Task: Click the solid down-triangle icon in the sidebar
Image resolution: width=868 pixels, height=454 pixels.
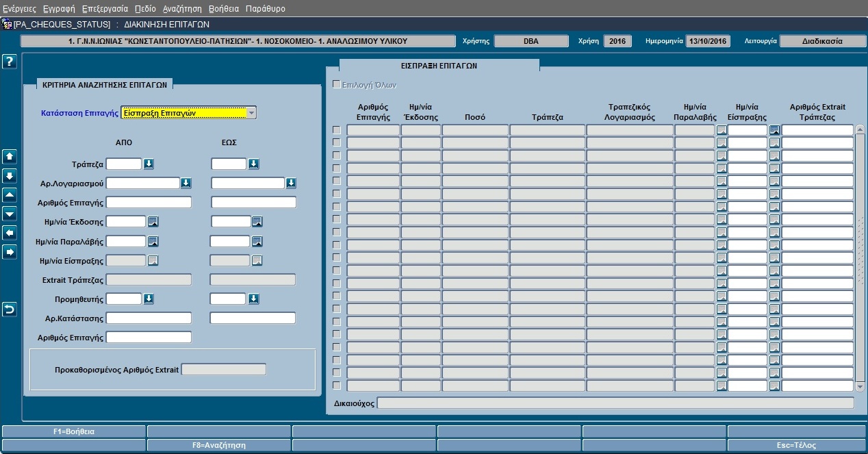Action: tap(10, 214)
